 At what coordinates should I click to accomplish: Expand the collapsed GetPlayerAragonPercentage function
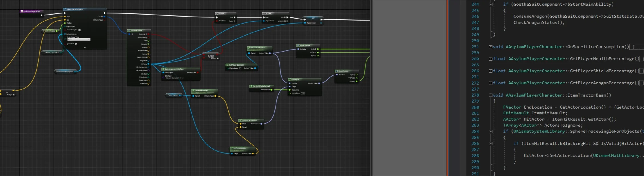tap(491, 83)
